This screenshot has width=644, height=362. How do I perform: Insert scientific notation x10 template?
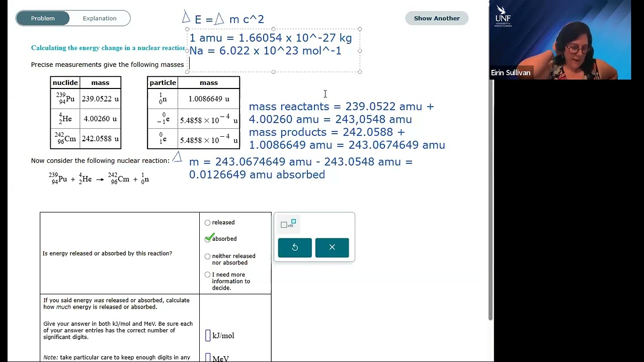pyautogui.click(x=288, y=224)
